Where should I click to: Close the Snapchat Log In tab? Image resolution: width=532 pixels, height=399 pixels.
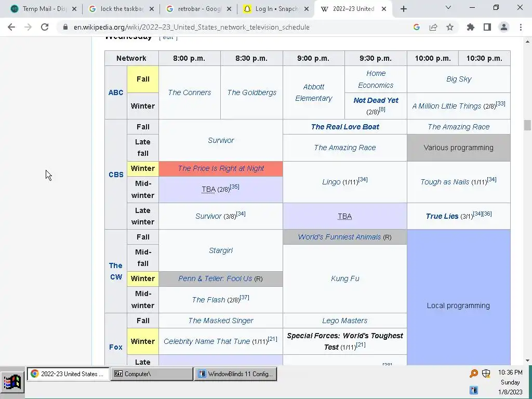(x=307, y=9)
